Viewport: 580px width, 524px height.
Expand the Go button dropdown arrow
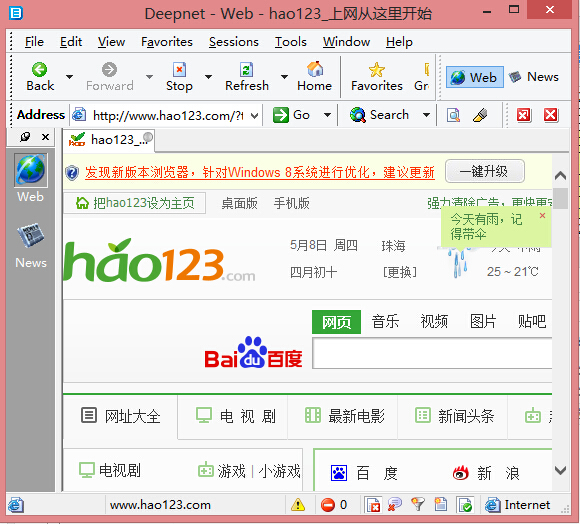327,115
